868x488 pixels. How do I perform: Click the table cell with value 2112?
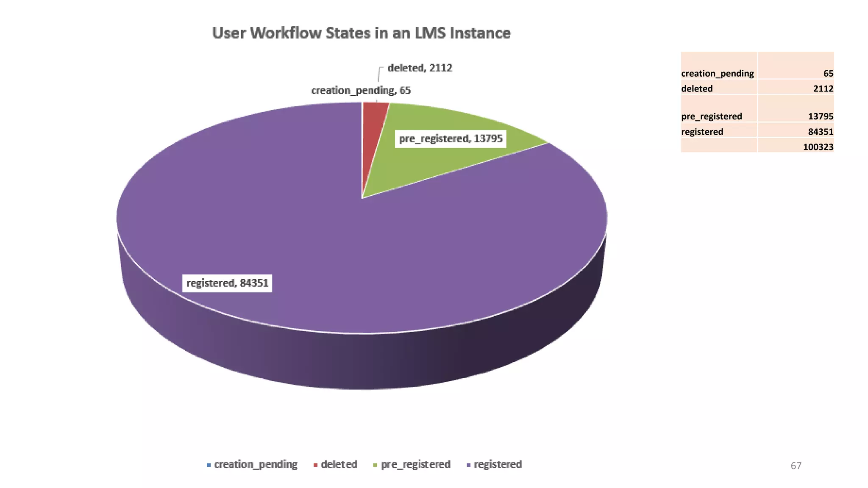click(x=823, y=89)
